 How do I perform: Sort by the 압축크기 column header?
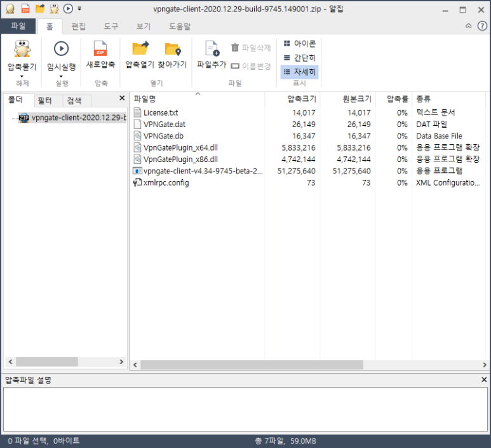(x=292, y=99)
